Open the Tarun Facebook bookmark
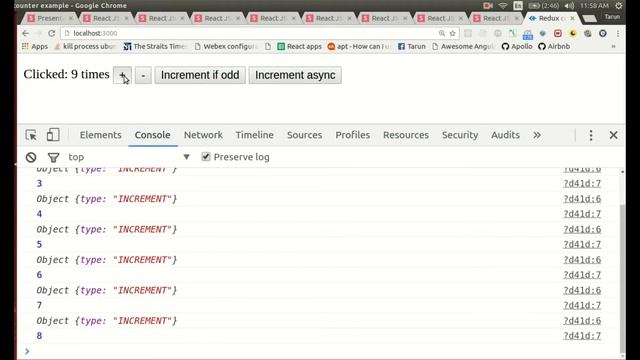Viewport: 640px width, 360px height. coord(412,47)
